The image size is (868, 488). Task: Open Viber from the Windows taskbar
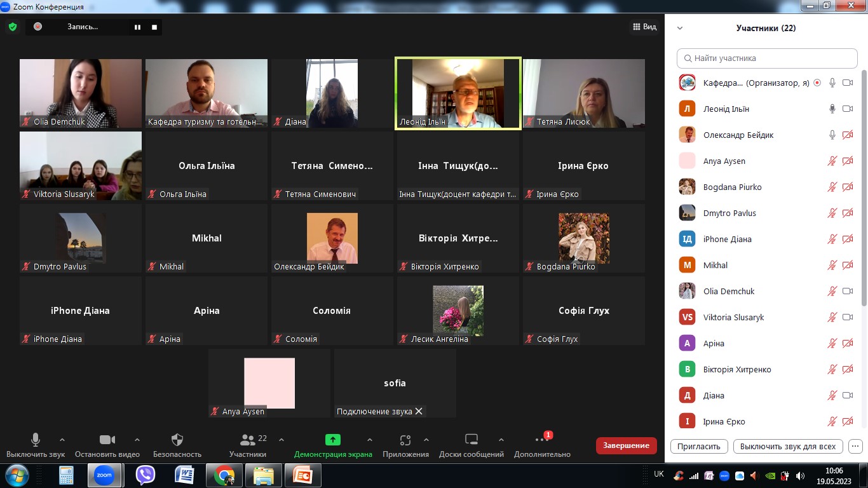(146, 475)
